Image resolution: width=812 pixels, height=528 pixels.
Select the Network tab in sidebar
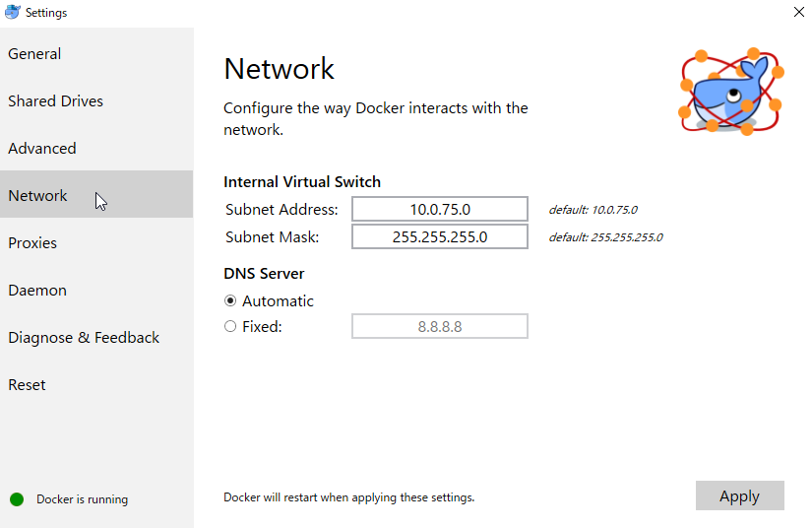(x=38, y=196)
